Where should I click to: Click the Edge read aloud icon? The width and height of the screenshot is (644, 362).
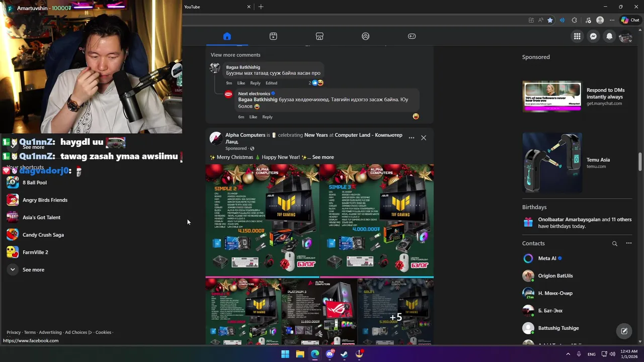[541, 20]
